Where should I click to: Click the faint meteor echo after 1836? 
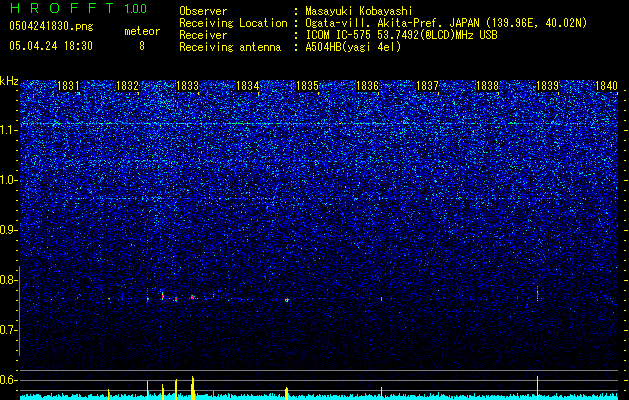click(x=381, y=299)
